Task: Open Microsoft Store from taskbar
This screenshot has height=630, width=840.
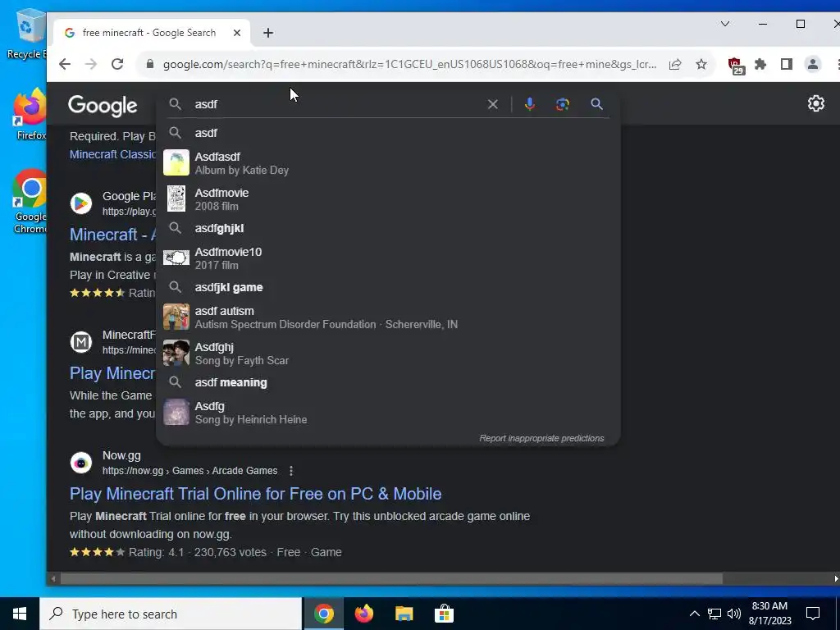Action: (444, 614)
